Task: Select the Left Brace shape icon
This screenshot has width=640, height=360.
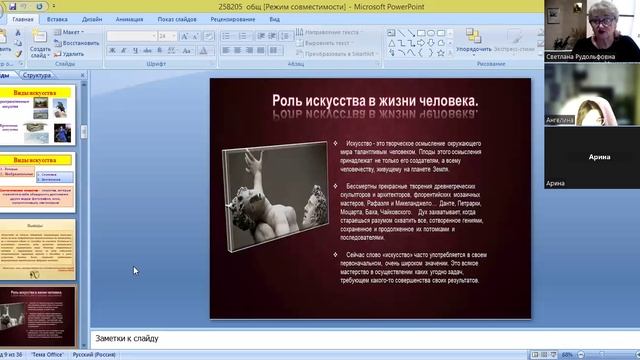Action: click(x=421, y=53)
